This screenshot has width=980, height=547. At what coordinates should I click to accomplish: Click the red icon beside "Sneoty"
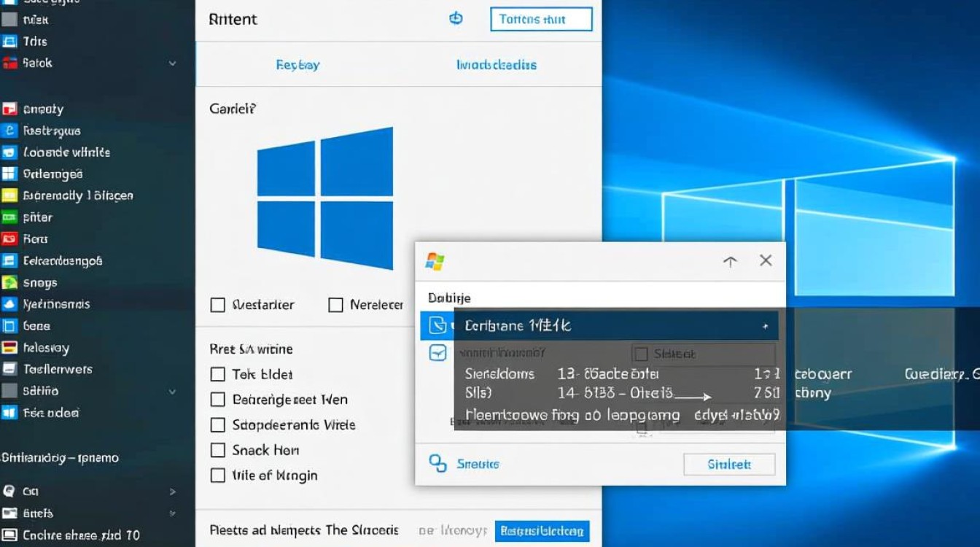tap(9, 109)
